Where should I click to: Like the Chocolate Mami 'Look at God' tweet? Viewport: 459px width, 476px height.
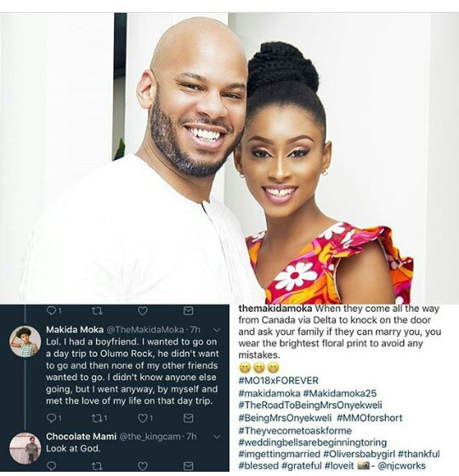[143, 466]
